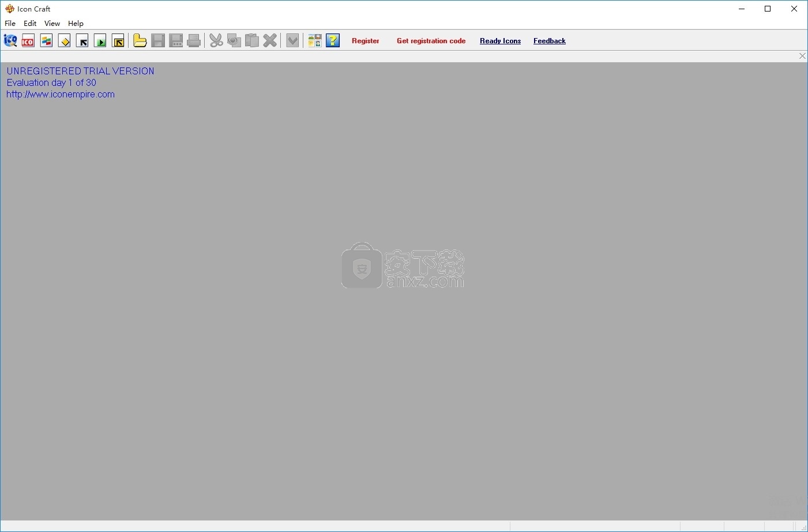
Task: Open the View menu
Action: tap(52, 24)
